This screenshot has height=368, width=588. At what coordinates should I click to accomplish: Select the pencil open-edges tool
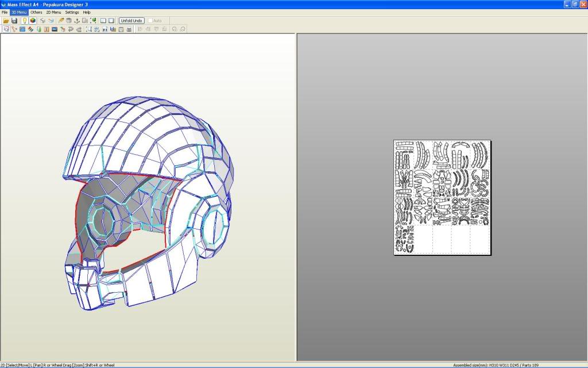[x=61, y=21]
